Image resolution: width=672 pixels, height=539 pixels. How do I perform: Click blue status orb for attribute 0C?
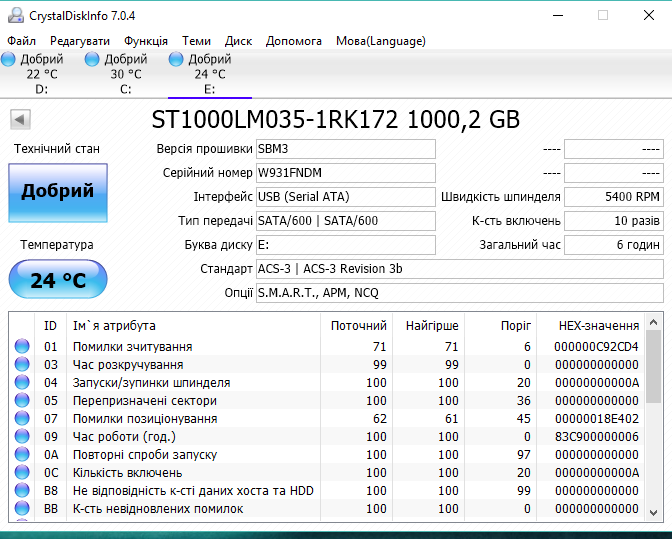[22, 472]
